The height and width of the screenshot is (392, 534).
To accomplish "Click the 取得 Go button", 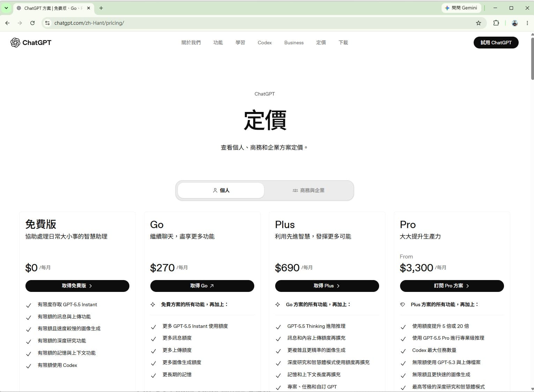I will 202,286.
